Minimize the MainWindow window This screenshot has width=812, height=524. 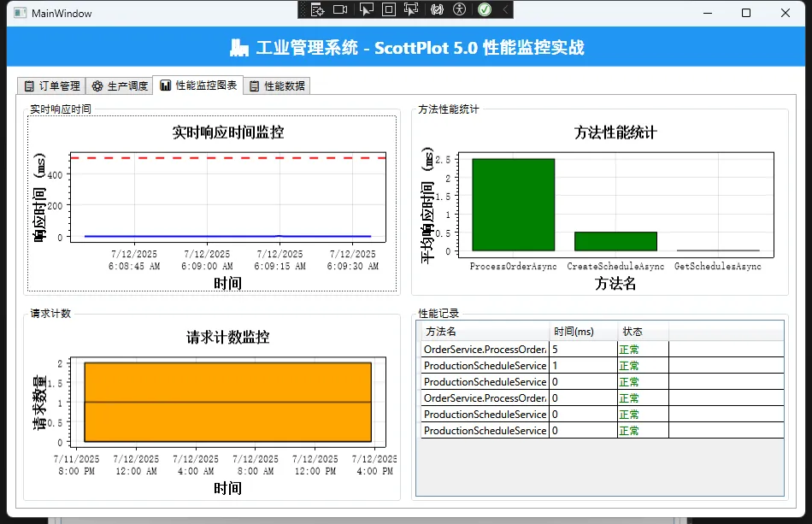coord(708,13)
